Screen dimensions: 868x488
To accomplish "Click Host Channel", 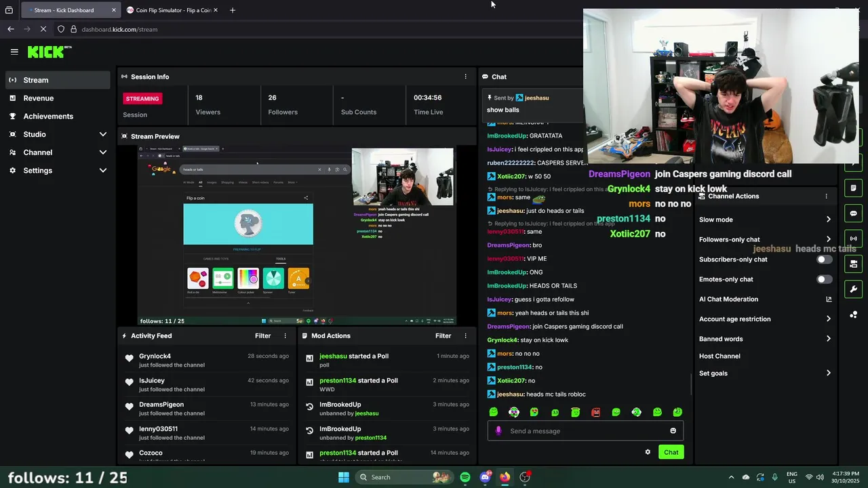I will [719, 356].
